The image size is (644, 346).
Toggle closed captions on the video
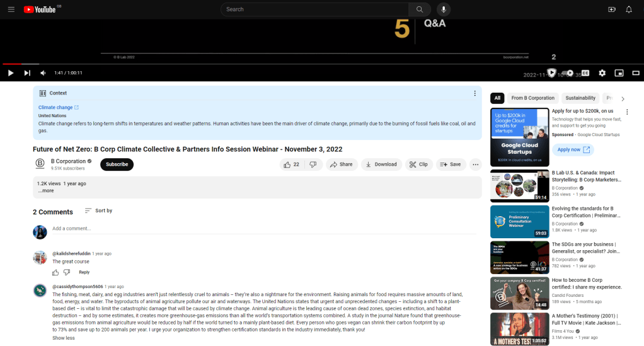(x=585, y=73)
